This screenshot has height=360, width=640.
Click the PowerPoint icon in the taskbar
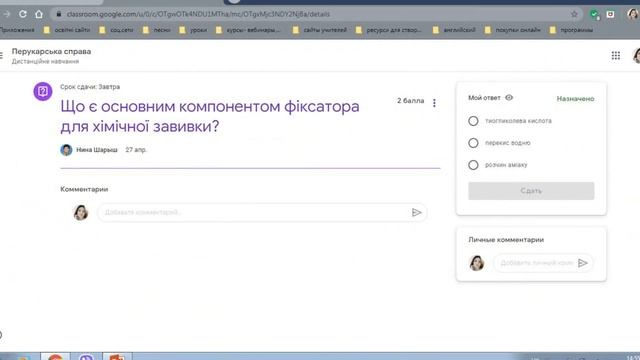[117, 357]
